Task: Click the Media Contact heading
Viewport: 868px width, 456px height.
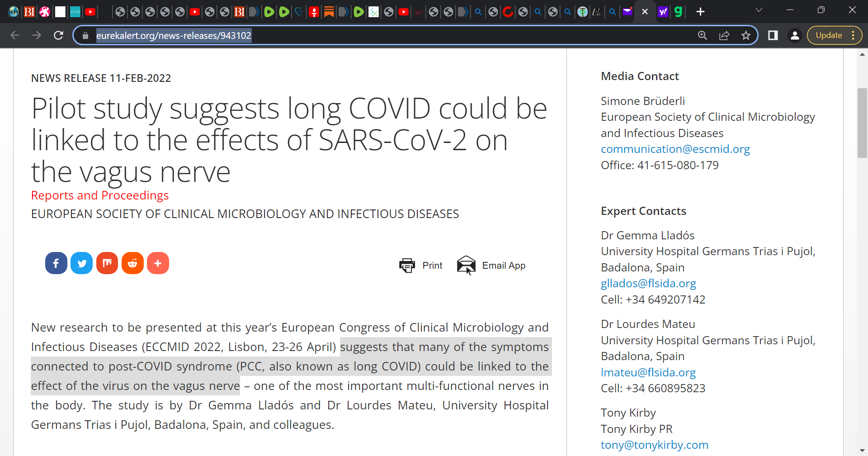Action: [640, 76]
